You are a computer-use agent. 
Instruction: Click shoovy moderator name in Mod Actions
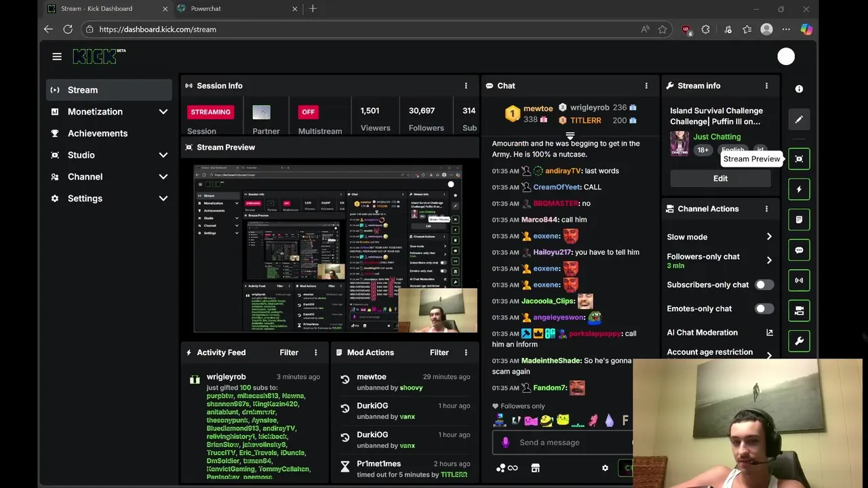412,388
